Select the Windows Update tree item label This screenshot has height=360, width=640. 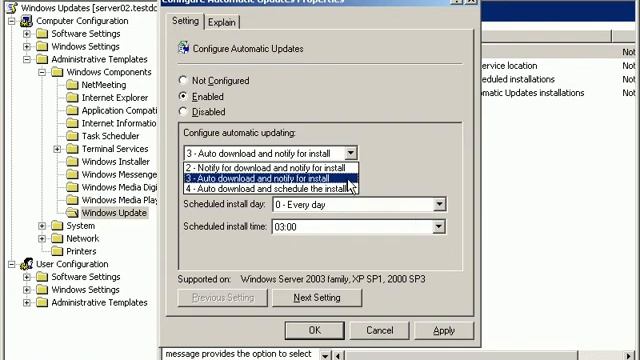pos(114,213)
